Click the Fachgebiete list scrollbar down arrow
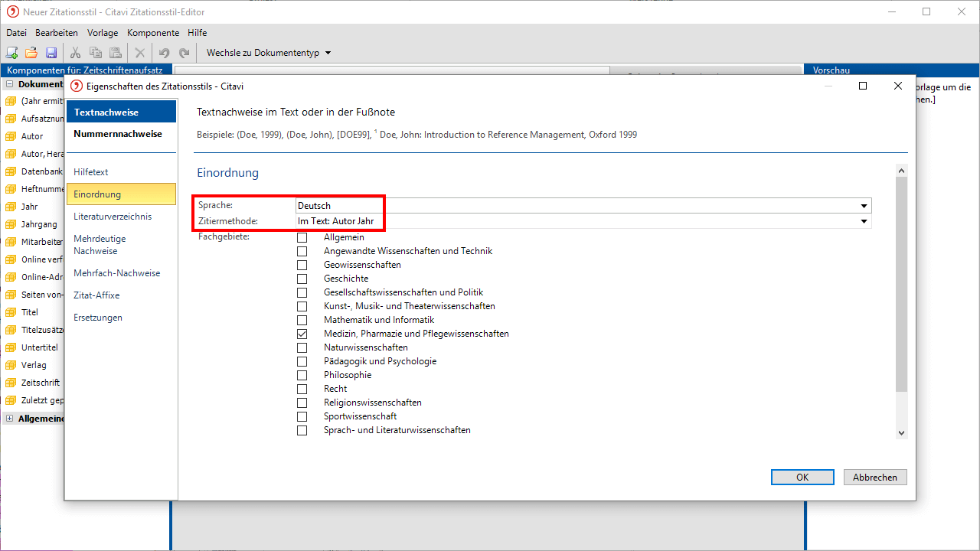The height and width of the screenshot is (551, 980). (x=901, y=432)
